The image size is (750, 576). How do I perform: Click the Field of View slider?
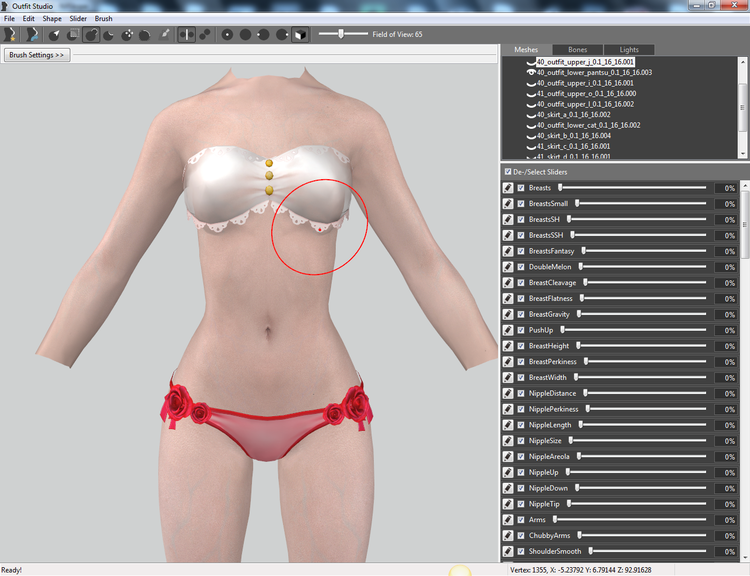343,34
